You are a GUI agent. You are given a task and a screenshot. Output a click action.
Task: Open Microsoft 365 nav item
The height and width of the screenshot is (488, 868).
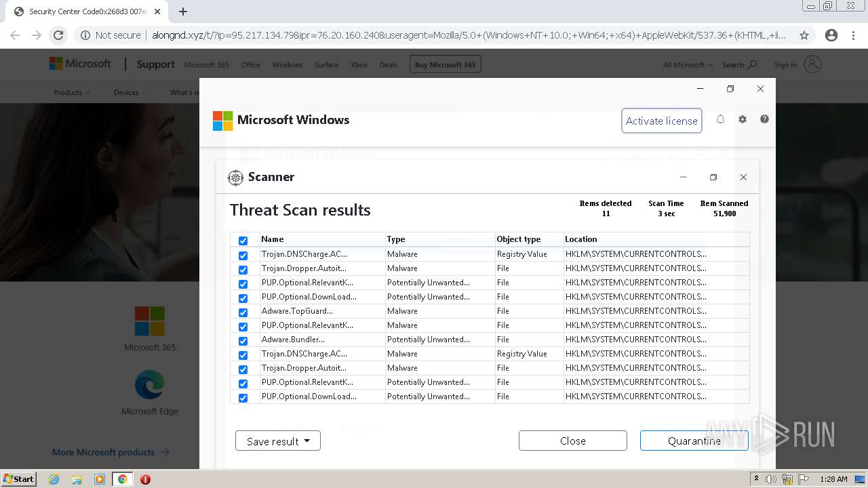206,64
